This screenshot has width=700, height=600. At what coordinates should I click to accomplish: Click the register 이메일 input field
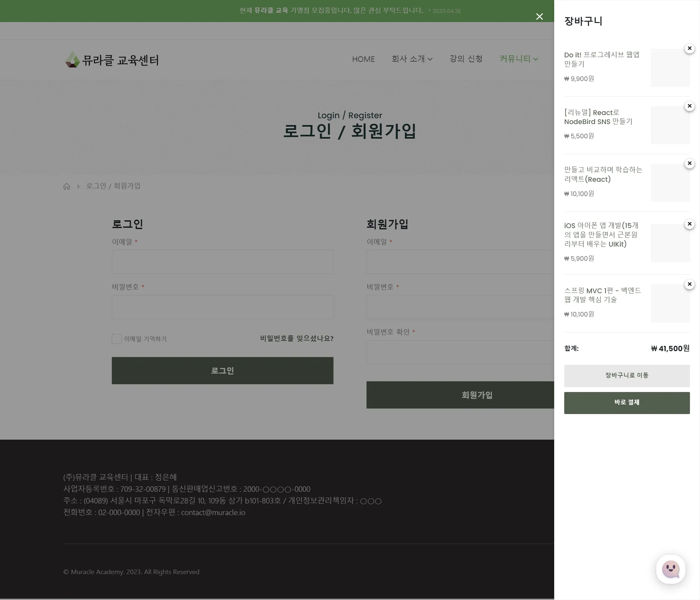coord(460,262)
